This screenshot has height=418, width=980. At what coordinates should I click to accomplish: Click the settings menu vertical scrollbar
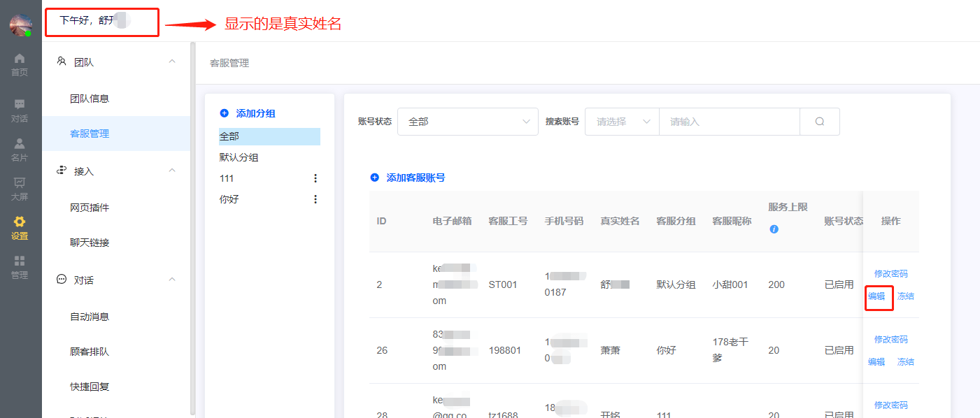click(x=192, y=227)
